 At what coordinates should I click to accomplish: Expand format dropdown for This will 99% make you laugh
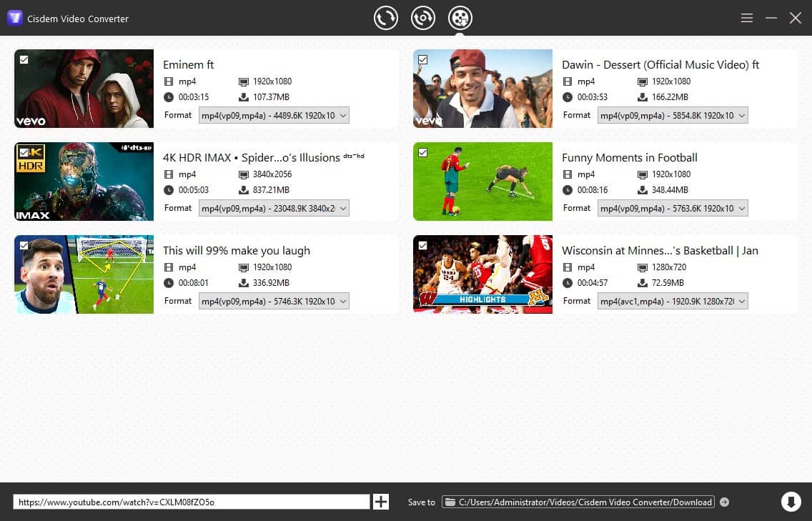[274, 302]
